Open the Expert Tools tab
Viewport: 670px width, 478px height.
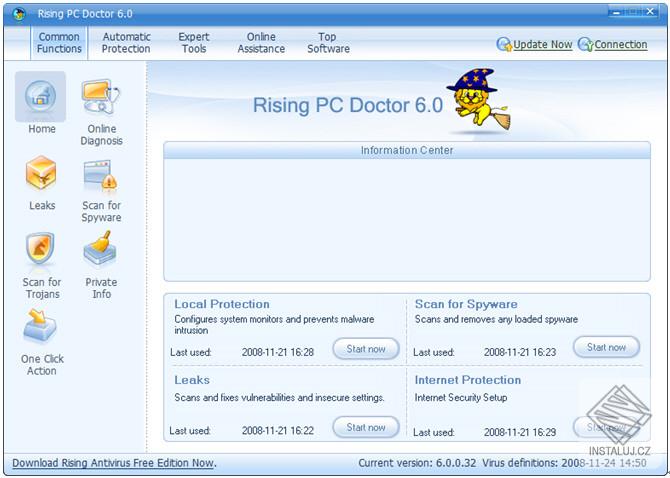tap(194, 43)
